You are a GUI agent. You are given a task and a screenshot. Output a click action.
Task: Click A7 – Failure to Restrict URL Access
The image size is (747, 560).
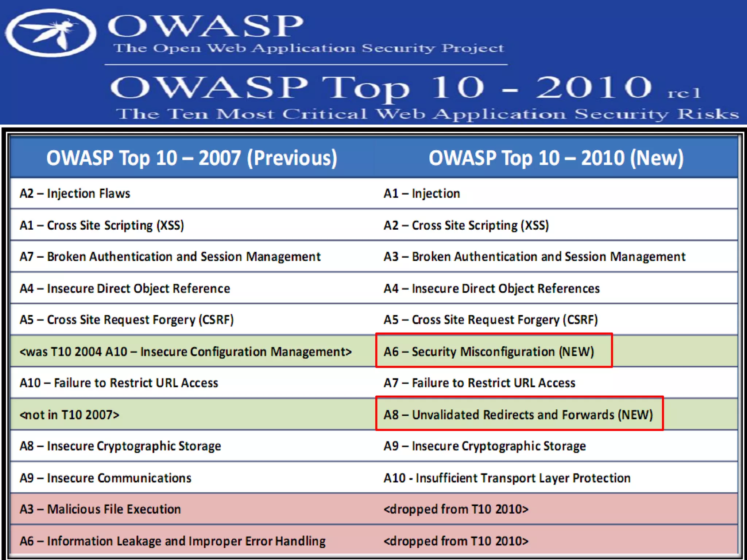click(x=479, y=383)
